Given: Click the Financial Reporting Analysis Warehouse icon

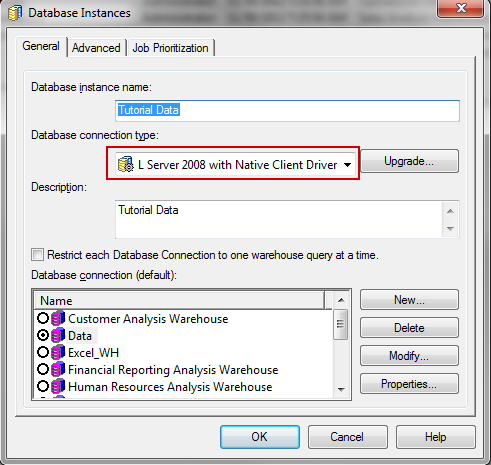Looking at the screenshot, I should [58, 369].
